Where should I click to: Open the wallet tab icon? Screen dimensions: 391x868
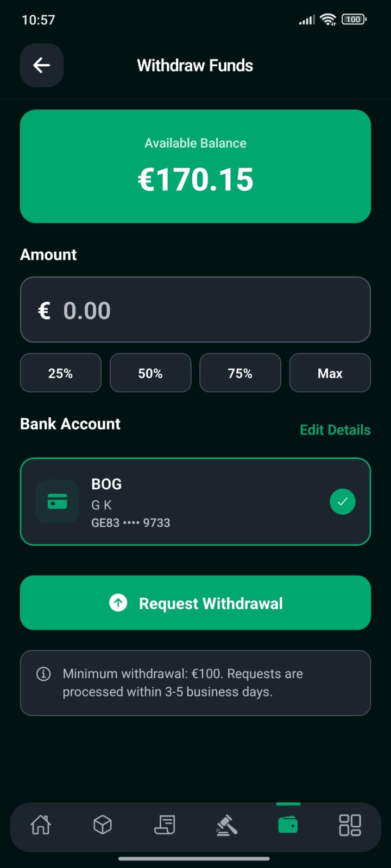(288, 825)
